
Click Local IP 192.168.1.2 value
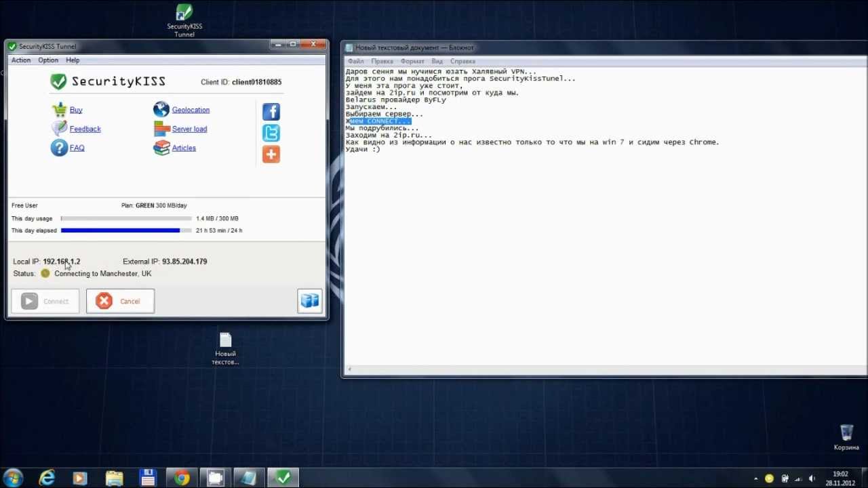pos(61,262)
